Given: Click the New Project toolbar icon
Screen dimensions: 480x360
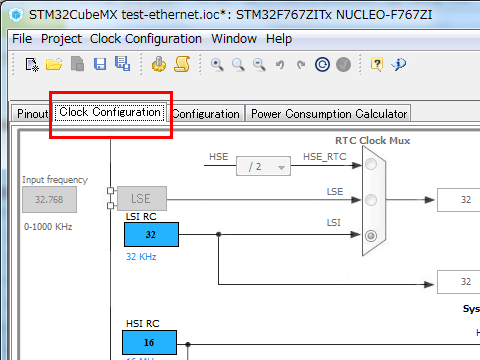Looking at the screenshot, I should 32,64.
